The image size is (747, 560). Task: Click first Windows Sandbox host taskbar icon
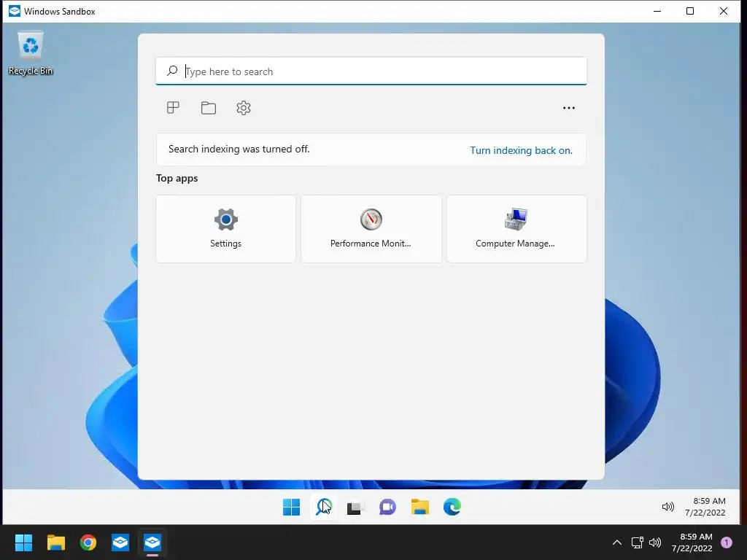(x=120, y=542)
